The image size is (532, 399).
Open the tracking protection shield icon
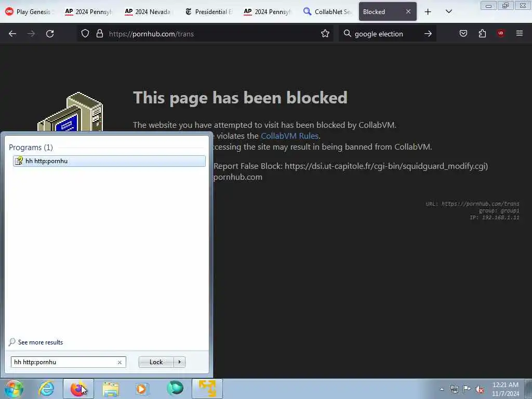[x=85, y=34]
